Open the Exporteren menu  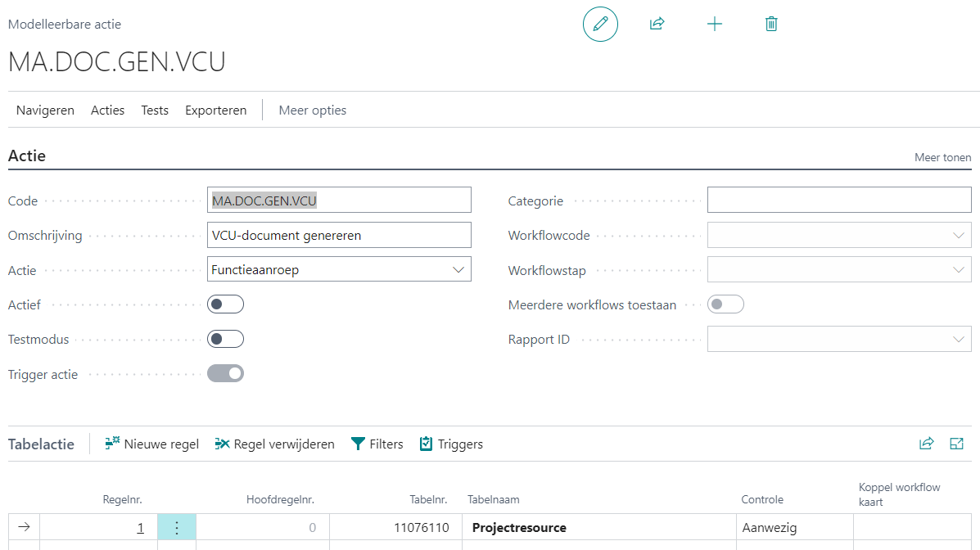click(215, 110)
